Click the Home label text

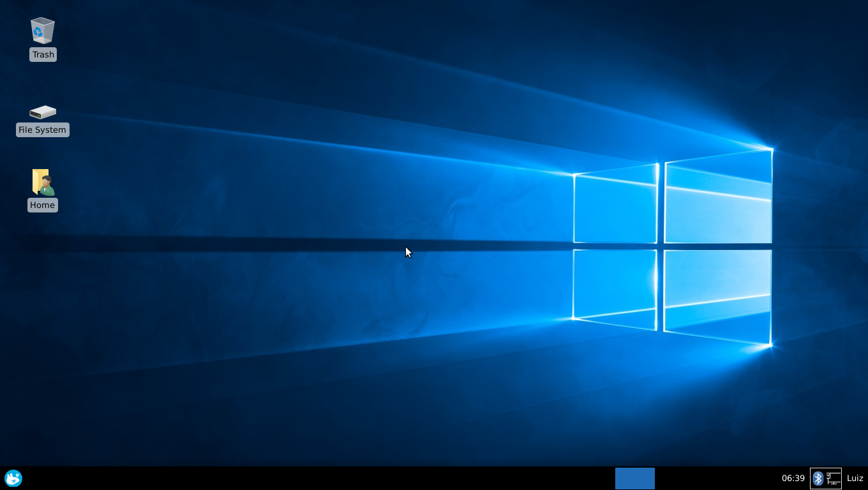point(42,205)
